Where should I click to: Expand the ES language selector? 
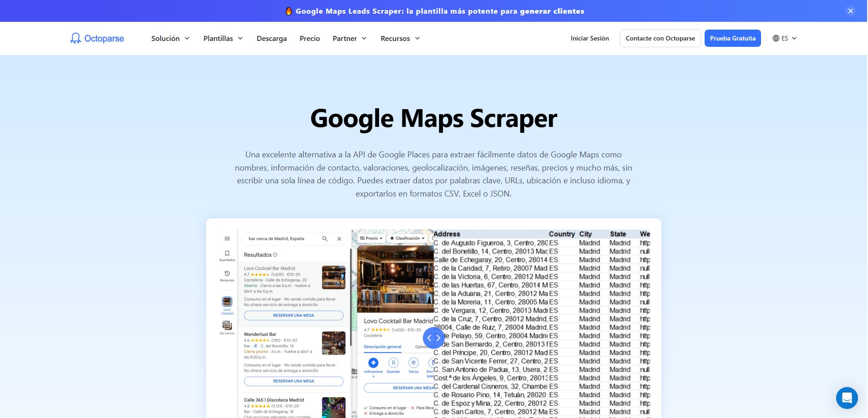pos(784,38)
